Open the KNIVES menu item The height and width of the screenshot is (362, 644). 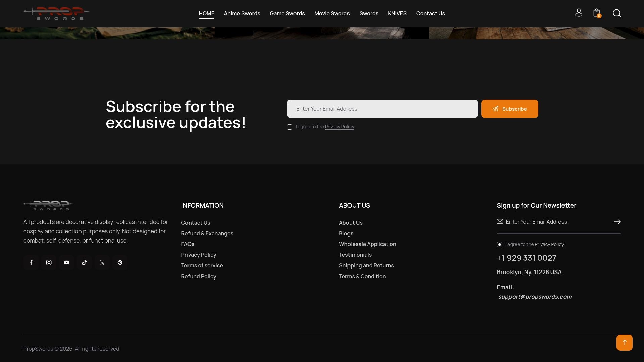pyautogui.click(x=397, y=13)
